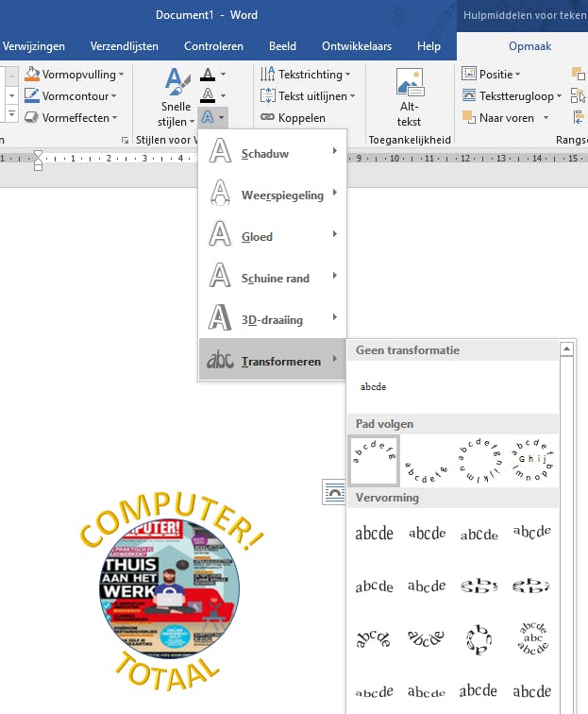Click the Vormeffecten icon
Image resolution: width=588 pixels, height=714 pixels.
pos(32,117)
